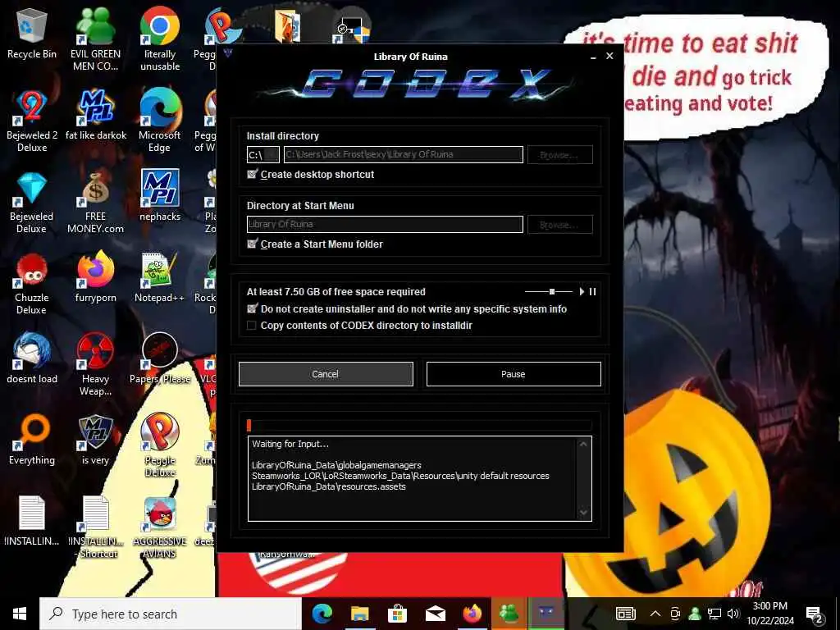Open Papers, Please desktop icon
The height and width of the screenshot is (630, 840).
pyautogui.click(x=160, y=359)
